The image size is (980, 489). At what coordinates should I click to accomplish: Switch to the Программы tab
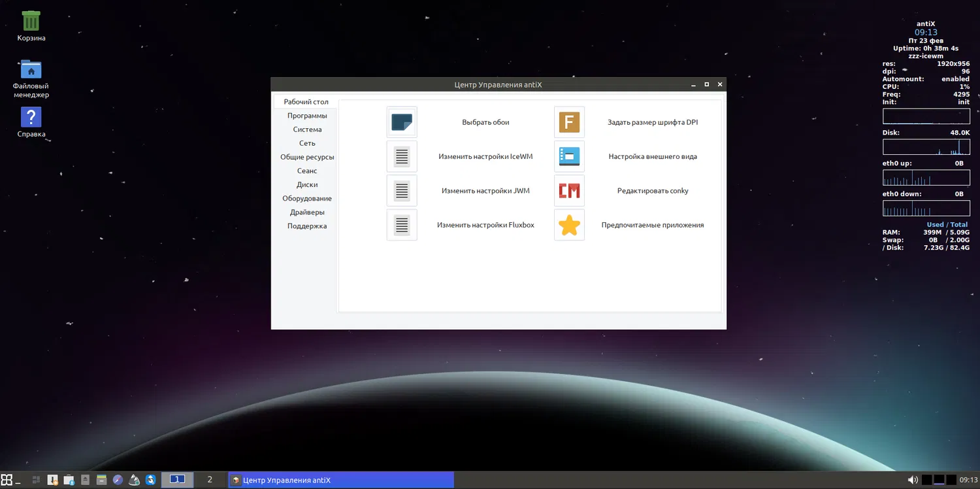tap(307, 116)
